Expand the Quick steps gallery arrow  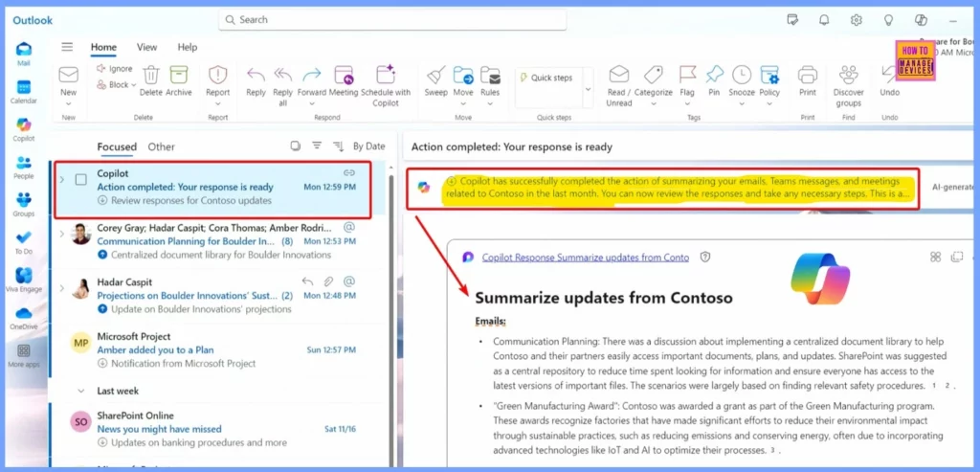[x=588, y=89]
